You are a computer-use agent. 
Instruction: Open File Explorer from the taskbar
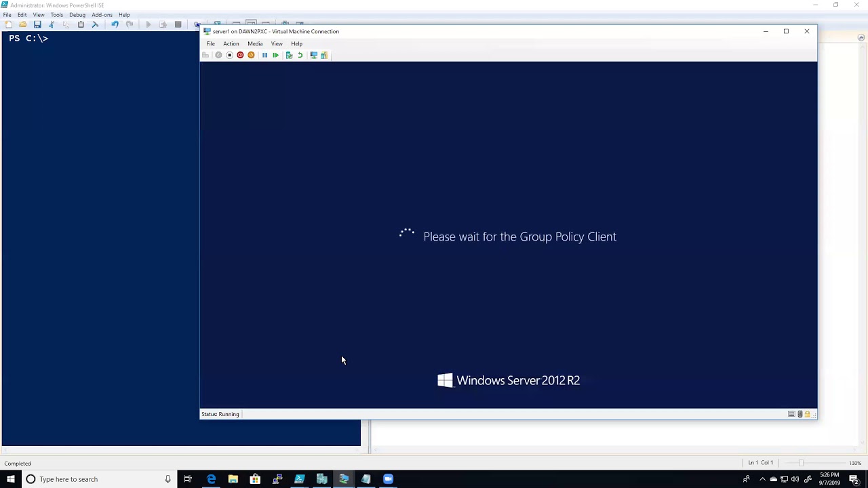233,479
